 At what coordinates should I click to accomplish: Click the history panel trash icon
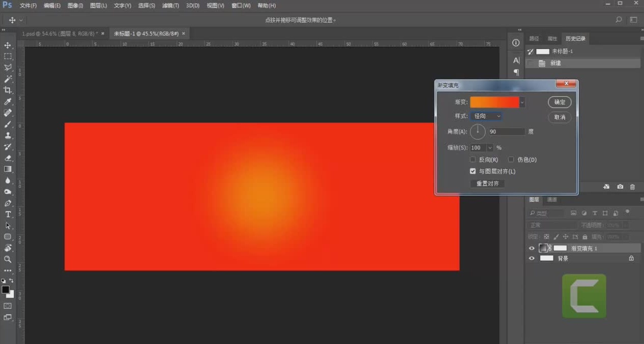(x=632, y=187)
